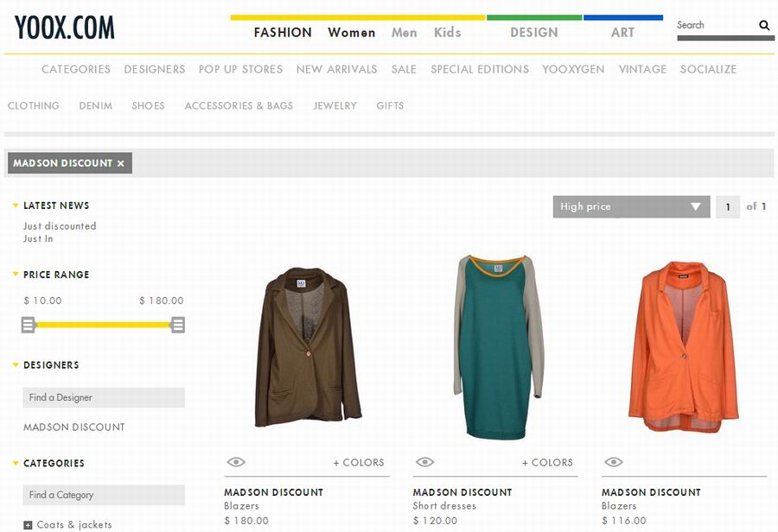Filter by Just discounted
The width and height of the screenshot is (778, 532).
pyautogui.click(x=60, y=226)
